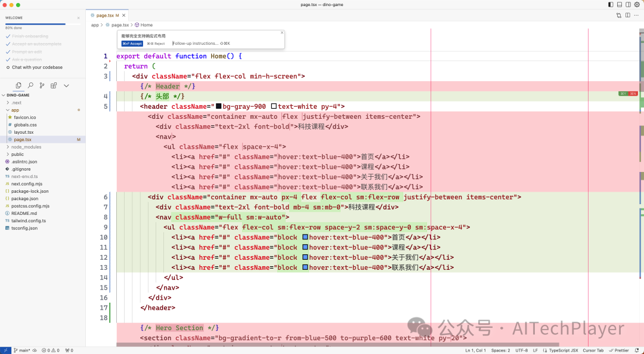This screenshot has width=644, height=354.
Task: Click the blue hover:text-blue-400 swatch on line 10
Action: pos(305,238)
